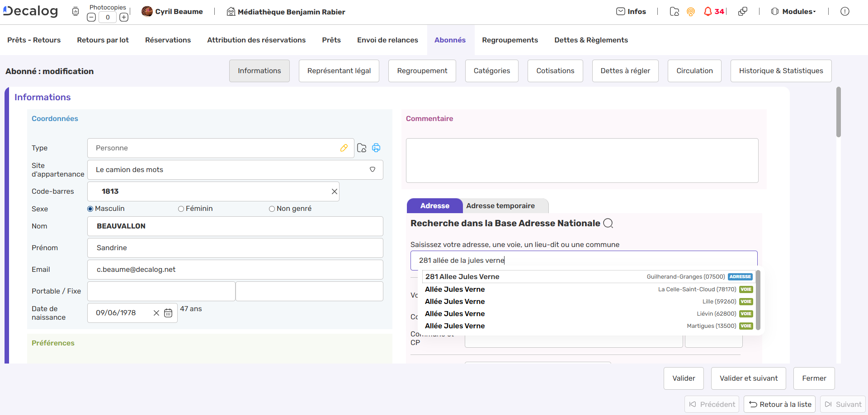Expand the Site d'appartenance dropdown

373,170
